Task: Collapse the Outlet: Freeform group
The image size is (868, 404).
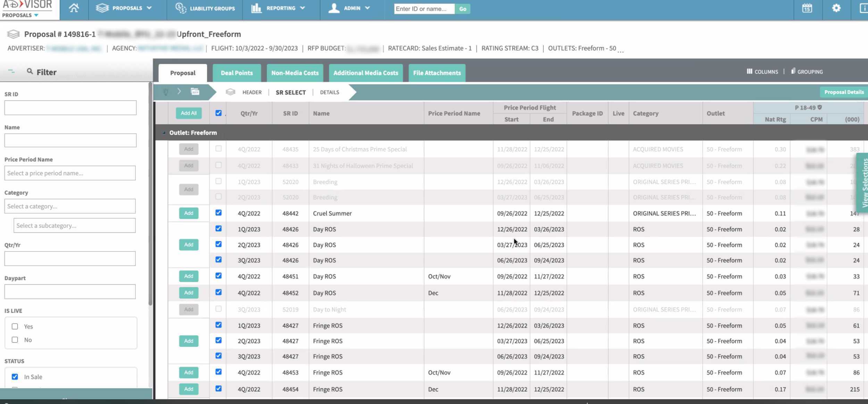Action: [x=164, y=133]
